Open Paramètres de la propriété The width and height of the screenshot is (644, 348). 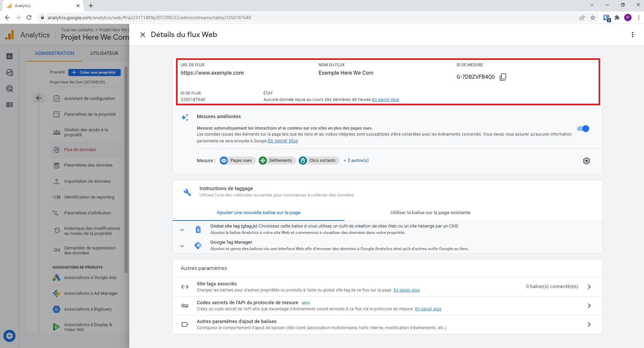pyautogui.click(x=86, y=114)
